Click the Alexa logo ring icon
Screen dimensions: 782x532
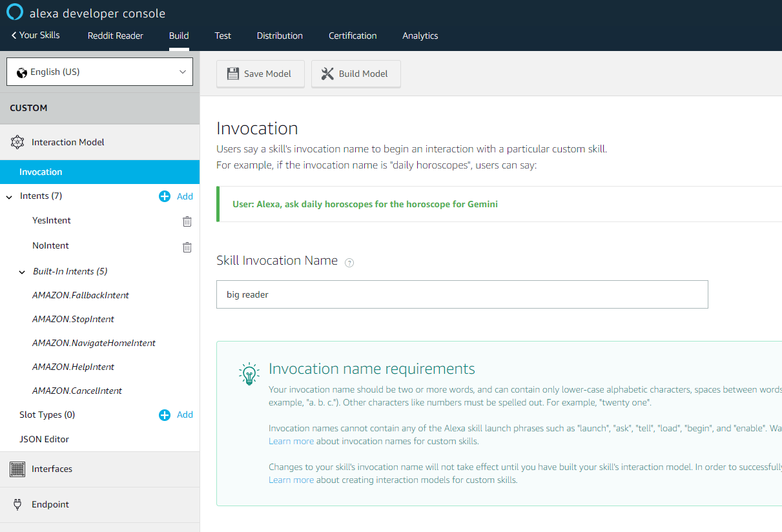point(15,12)
